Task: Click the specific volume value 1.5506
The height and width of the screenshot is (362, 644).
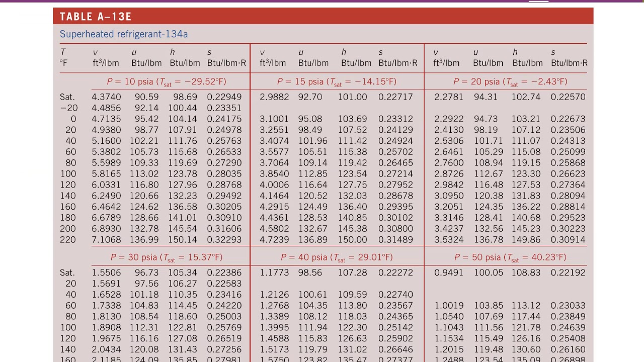Action: point(106,273)
